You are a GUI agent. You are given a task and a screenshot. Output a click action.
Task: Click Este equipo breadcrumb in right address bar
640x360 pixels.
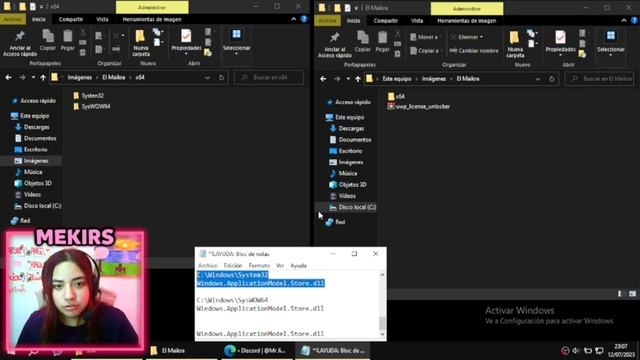[397, 79]
